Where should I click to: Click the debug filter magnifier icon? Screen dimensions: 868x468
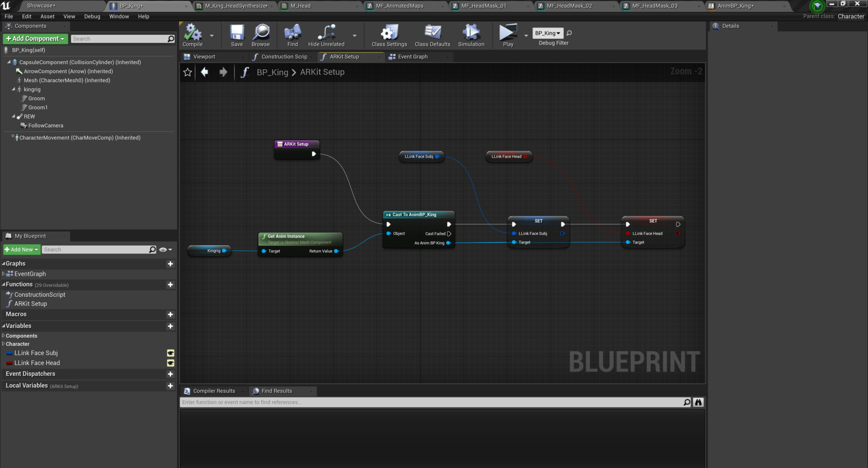coord(569,33)
